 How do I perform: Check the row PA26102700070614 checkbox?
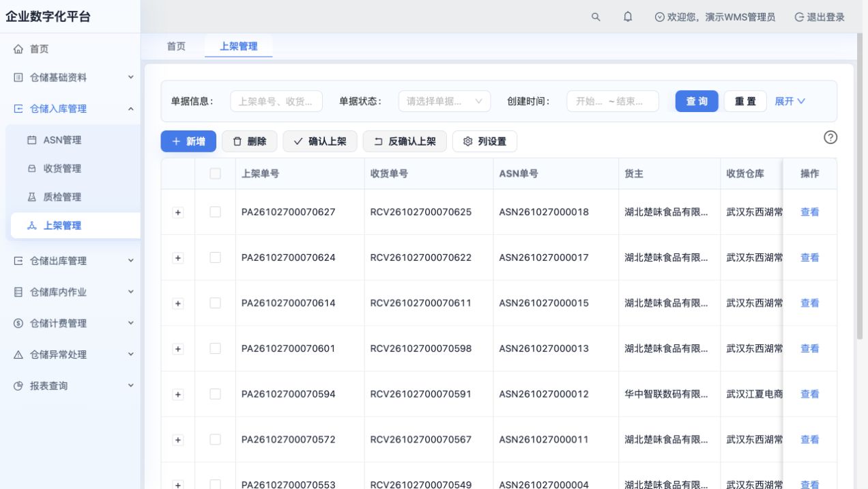pyautogui.click(x=215, y=303)
